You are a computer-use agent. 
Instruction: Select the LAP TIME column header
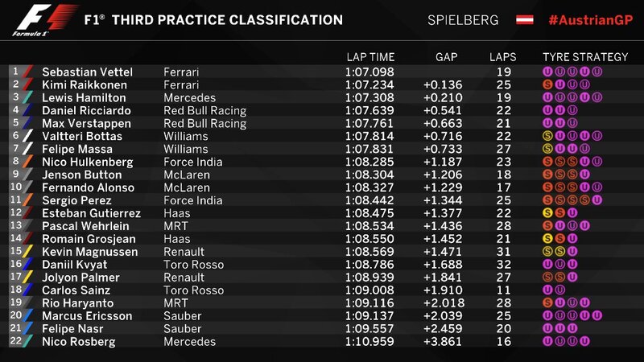click(x=370, y=57)
